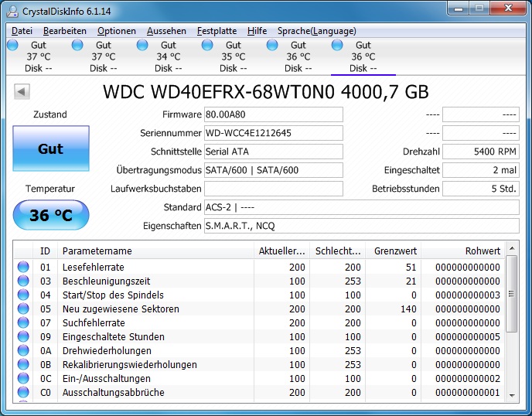The width and height of the screenshot is (532, 416).
Task: Open the Sprache(Language) menu
Action: (317, 31)
